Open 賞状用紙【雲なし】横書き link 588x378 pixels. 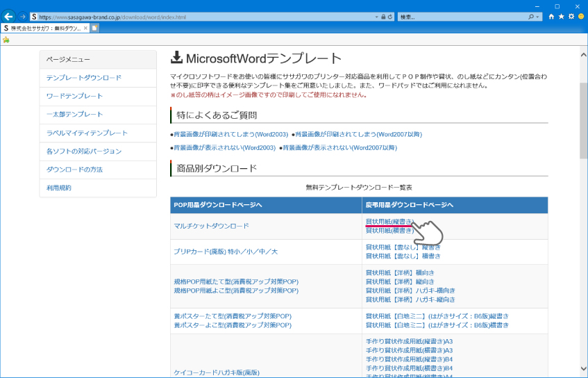tap(403, 256)
